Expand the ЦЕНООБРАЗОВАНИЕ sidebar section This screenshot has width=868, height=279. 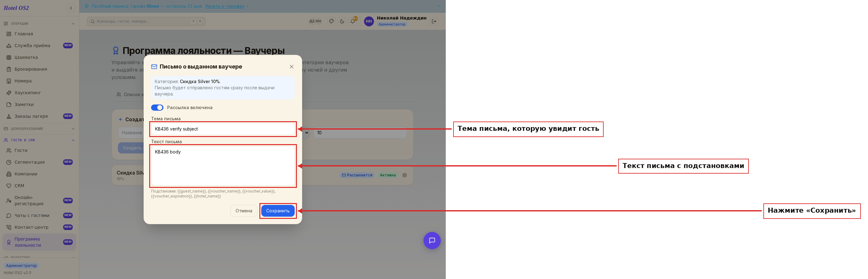(39, 129)
